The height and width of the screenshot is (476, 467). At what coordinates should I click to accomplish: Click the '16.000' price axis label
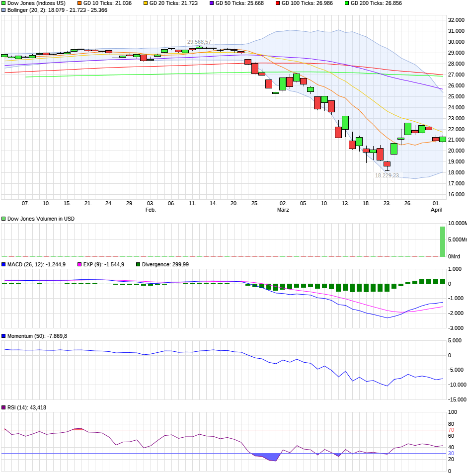tap(456, 194)
